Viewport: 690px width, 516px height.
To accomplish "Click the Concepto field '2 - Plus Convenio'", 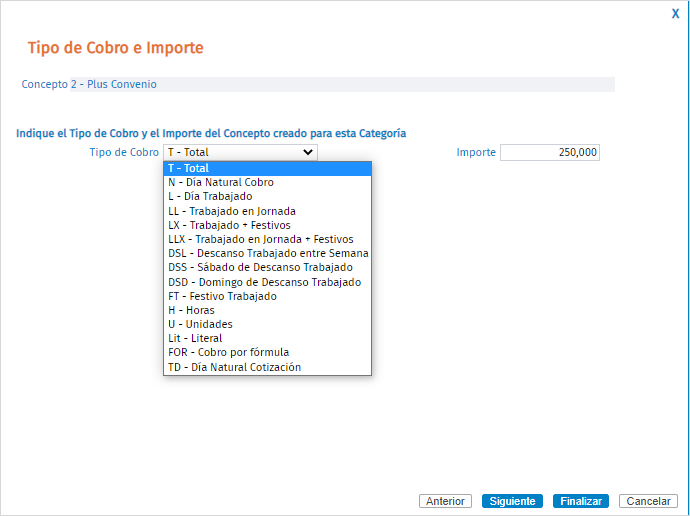I will (x=342, y=84).
